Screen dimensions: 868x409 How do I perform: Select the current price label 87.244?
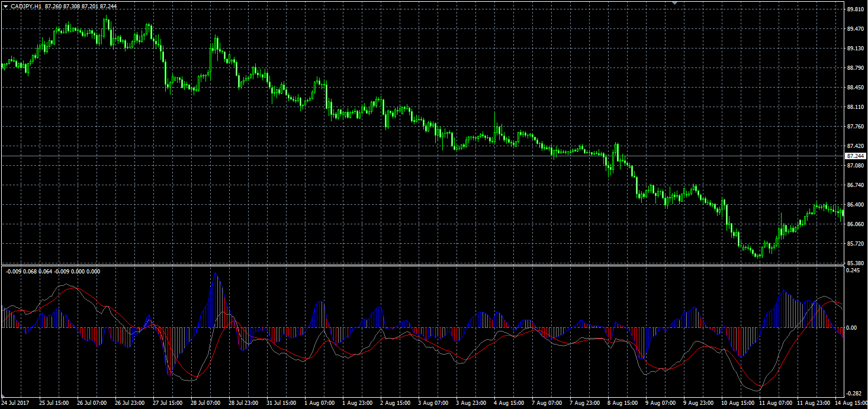856,156
